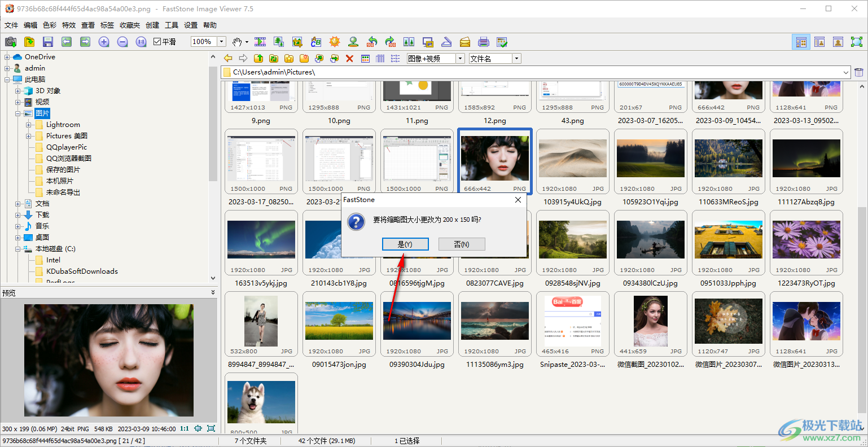Click the Actual Size 1:1 toolbar icon
The width and height of the screenshot is (868, 447).
click(x=141, y=42)
